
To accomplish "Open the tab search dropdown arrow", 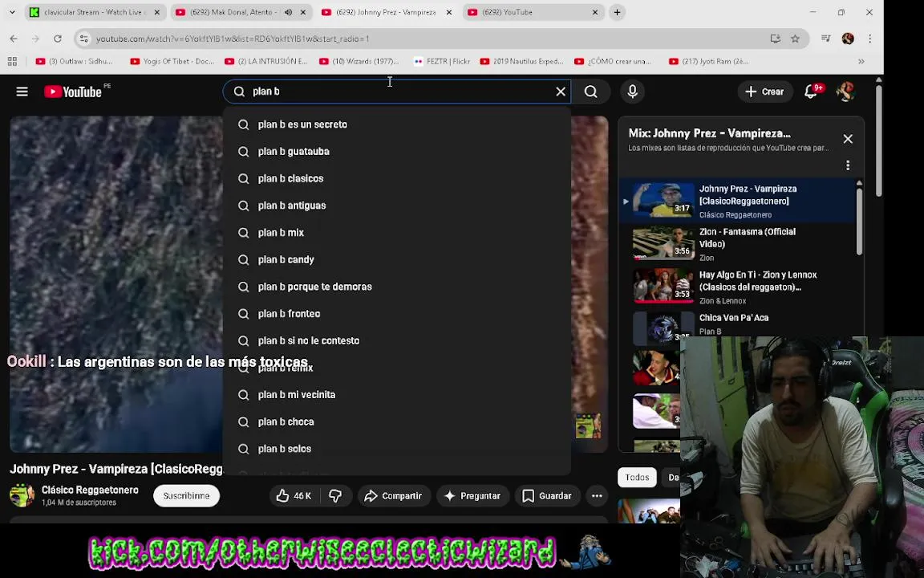I will point(12,12).
